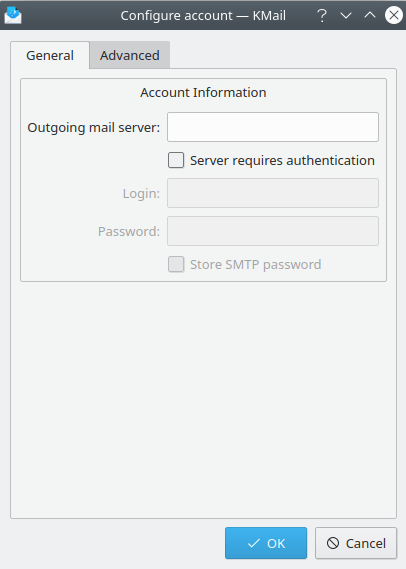Minimize dialog using the down chevron icon
Image resolution: width=406 pixels, height=569 pixels.
pyautogui.click(x=346, y=15)
